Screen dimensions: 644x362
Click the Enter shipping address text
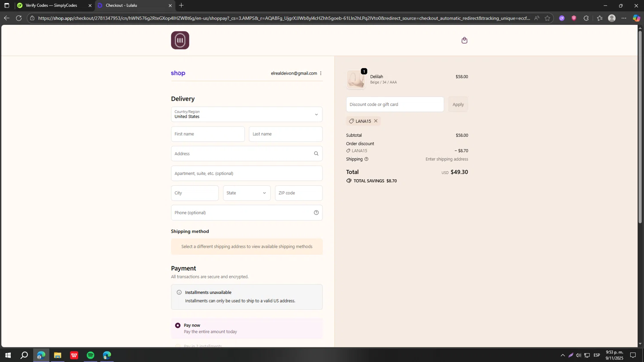[x=447, y=159]
